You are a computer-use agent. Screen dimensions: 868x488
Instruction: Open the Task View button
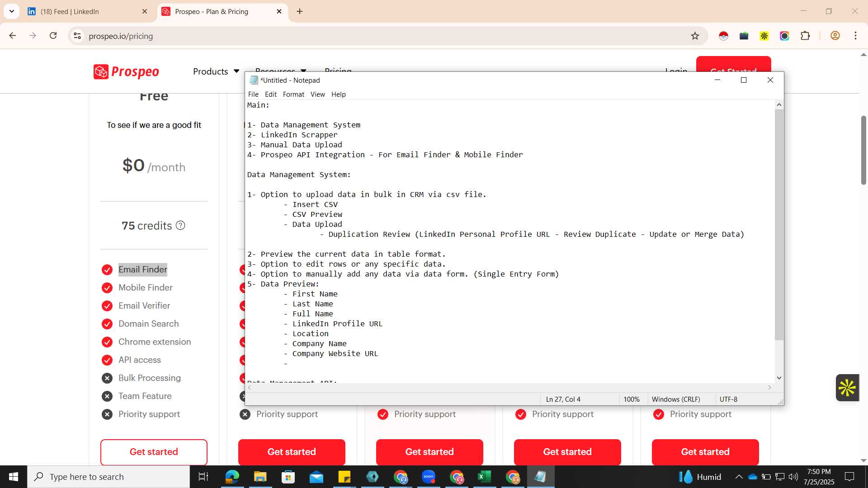(x=203, y=477)
